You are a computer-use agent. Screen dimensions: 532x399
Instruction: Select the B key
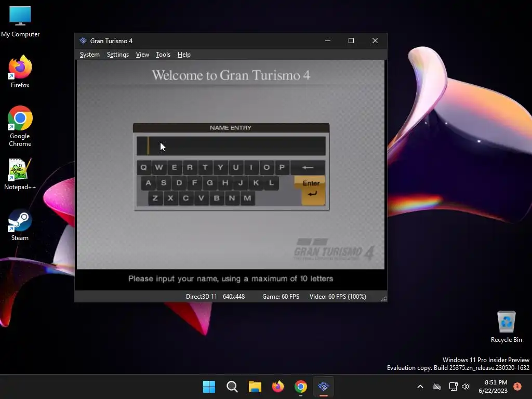point(217,198)
